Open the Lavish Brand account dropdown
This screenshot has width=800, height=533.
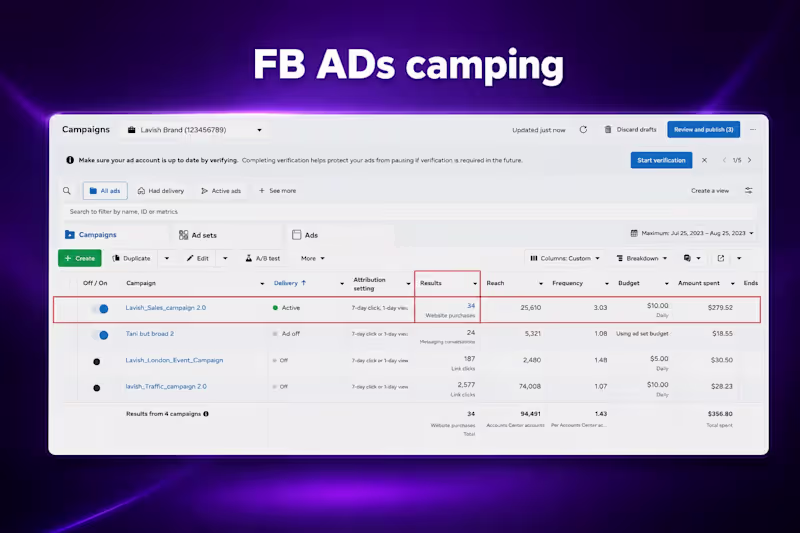coord(195,130)
